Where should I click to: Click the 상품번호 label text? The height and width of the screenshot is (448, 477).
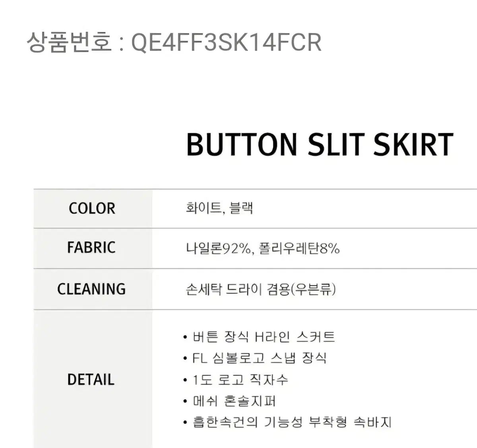[x=69, y=42]
